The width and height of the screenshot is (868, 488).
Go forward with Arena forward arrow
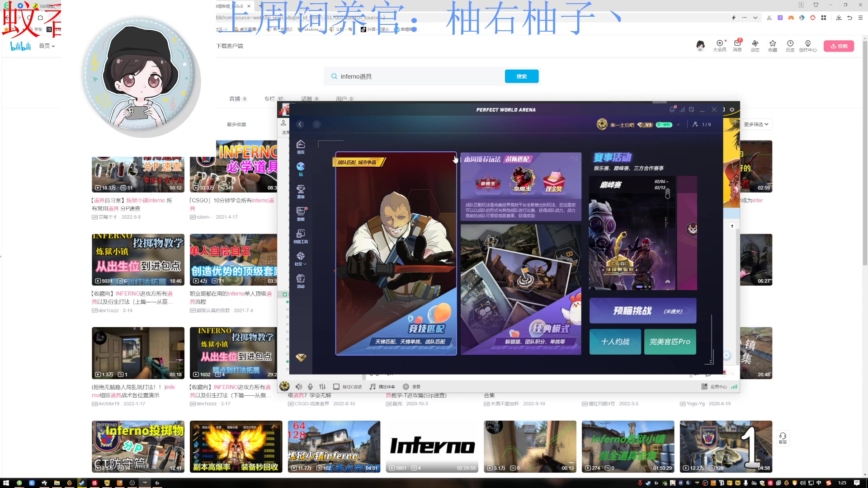[x=316, y=124]
